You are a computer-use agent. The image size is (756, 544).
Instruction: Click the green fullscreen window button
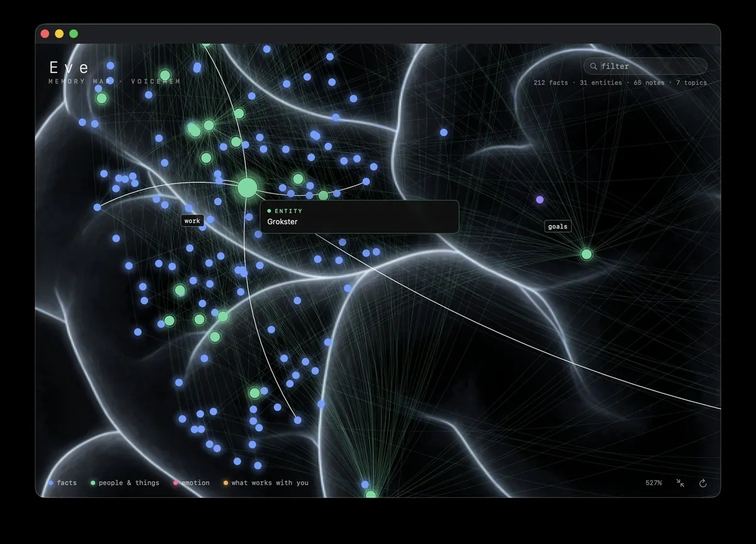(74, 33)
